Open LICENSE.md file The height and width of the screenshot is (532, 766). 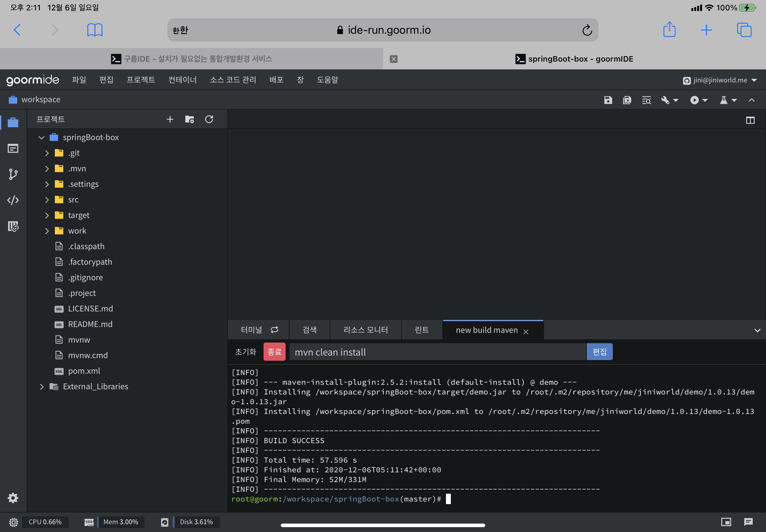coord(90,309)
